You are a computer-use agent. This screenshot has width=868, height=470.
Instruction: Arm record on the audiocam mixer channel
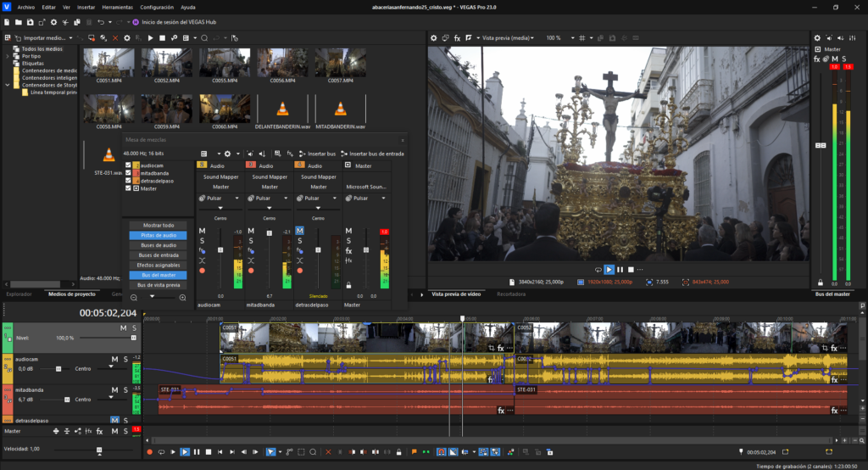coord(202,271)
